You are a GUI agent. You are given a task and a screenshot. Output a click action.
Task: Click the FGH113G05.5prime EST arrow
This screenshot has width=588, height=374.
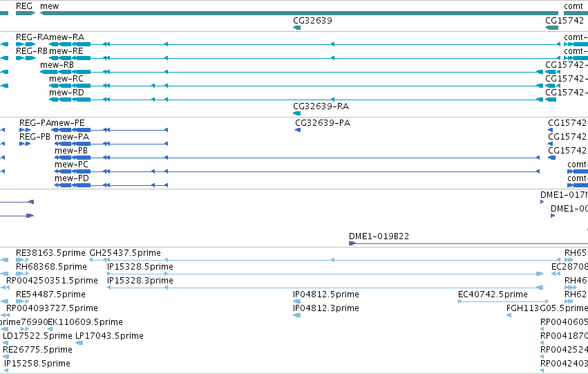[x=509, y=315]
